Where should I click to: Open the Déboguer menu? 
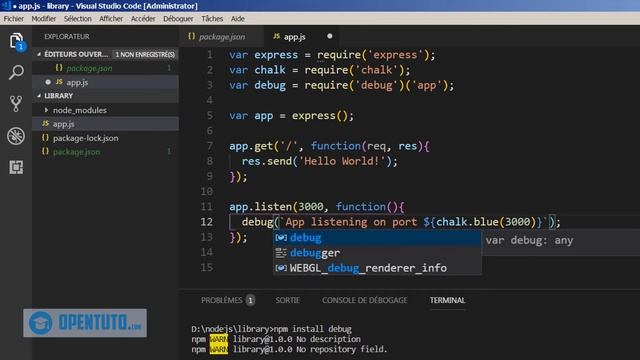tap(178, 19)
